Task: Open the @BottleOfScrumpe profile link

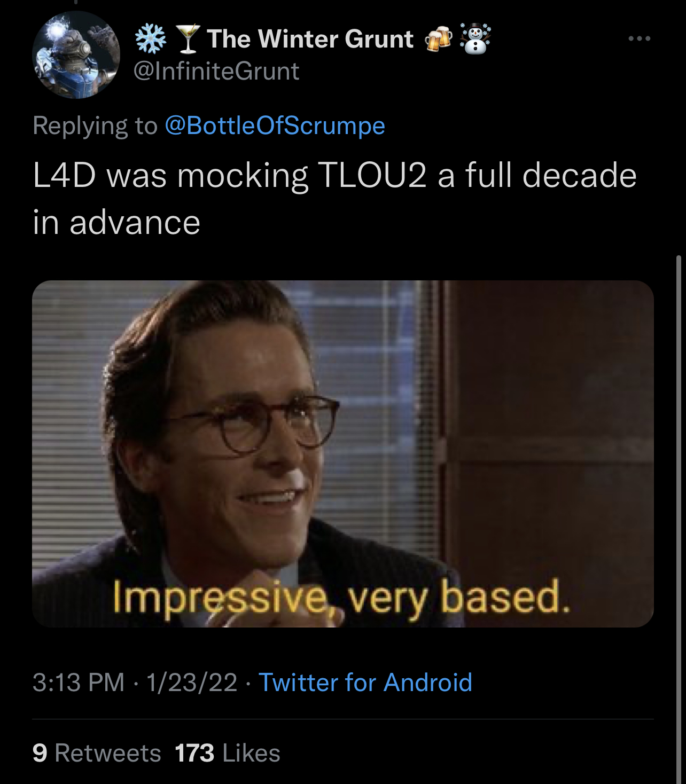Action: click(x=275, y=126)
